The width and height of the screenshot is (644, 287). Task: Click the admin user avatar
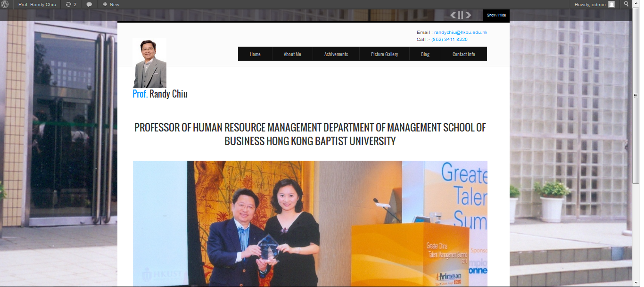[x=611, y=4]
